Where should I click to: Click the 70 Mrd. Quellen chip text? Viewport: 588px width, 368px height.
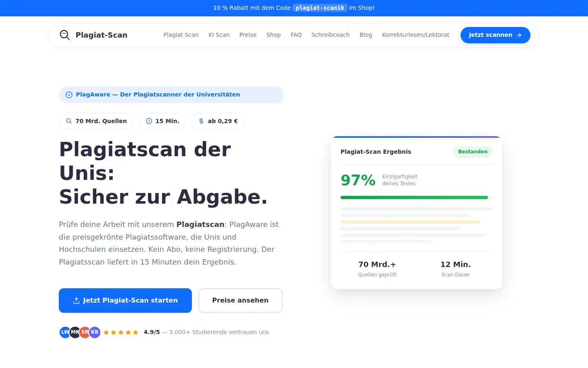point(101,121)
